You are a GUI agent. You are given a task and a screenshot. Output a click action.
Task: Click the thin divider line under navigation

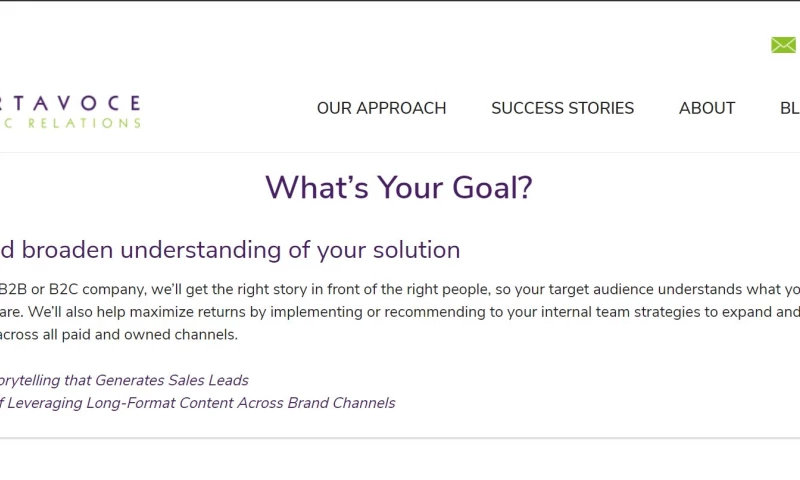400,152
